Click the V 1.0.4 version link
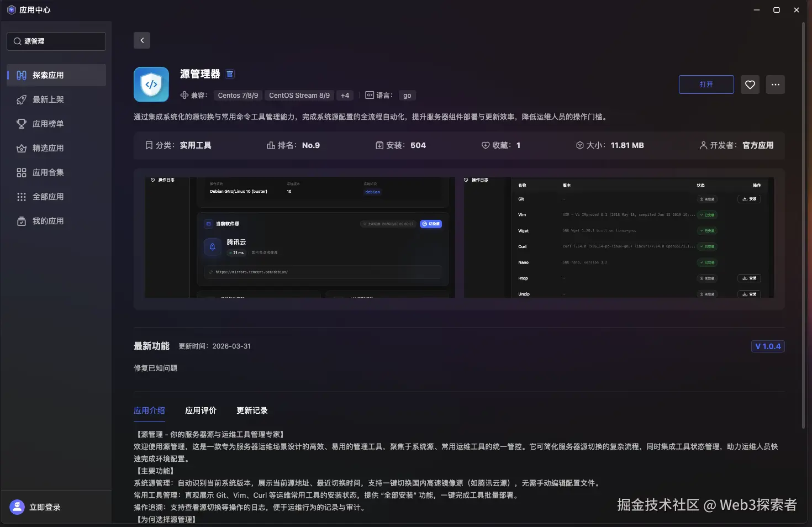The image size is (812, 527). (x=768, y=346)
